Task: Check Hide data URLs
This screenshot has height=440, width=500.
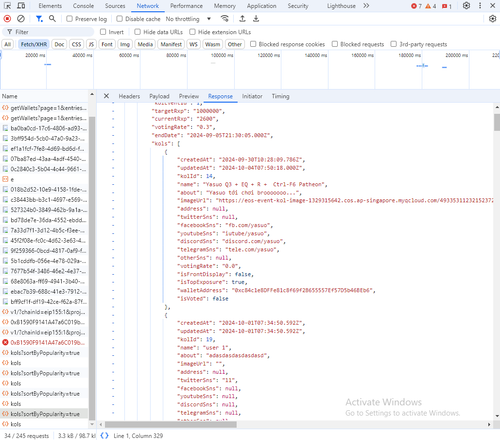Action: coord(137,32)
